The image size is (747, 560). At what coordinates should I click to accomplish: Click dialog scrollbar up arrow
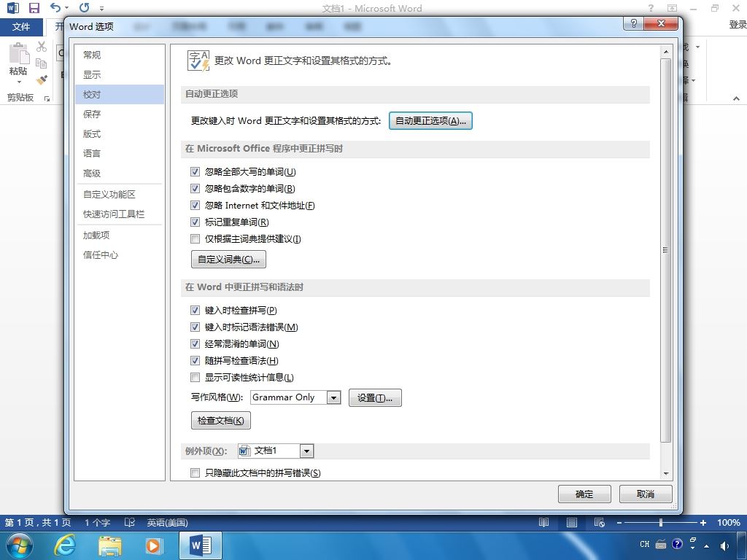click(x=666, y=52)
